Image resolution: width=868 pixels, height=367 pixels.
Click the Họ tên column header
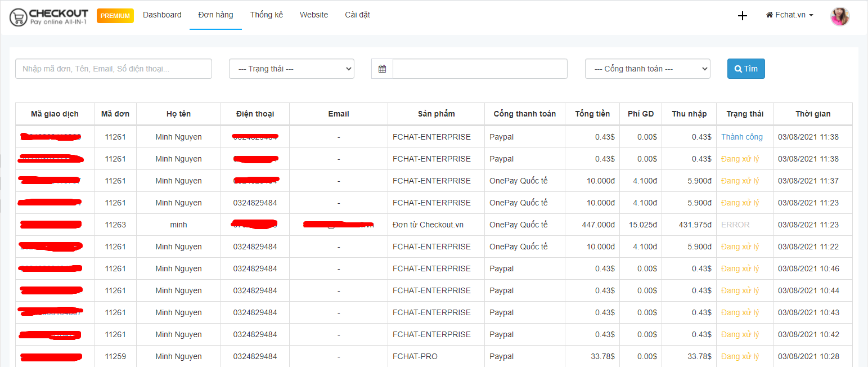point(178,114)
